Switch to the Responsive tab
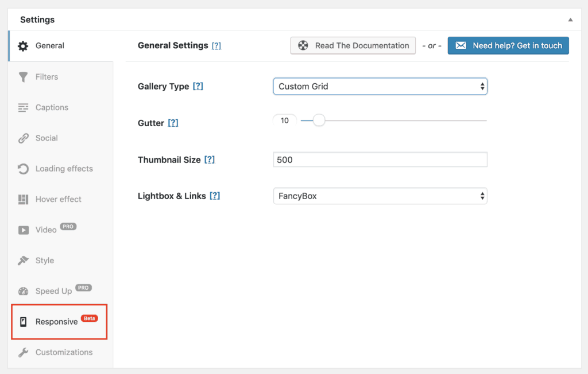The height and width of the screenshot is (374, 588). point(57,321)
